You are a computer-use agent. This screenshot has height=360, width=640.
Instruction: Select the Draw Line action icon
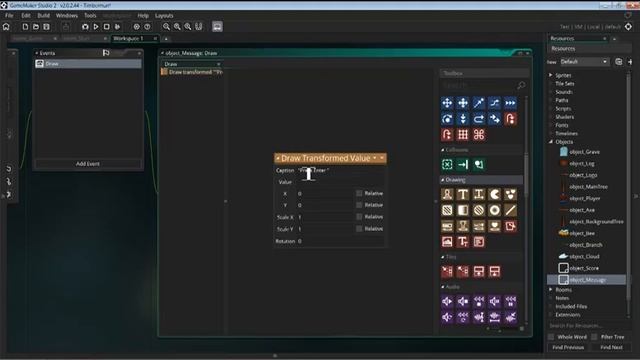coord(510,210)
